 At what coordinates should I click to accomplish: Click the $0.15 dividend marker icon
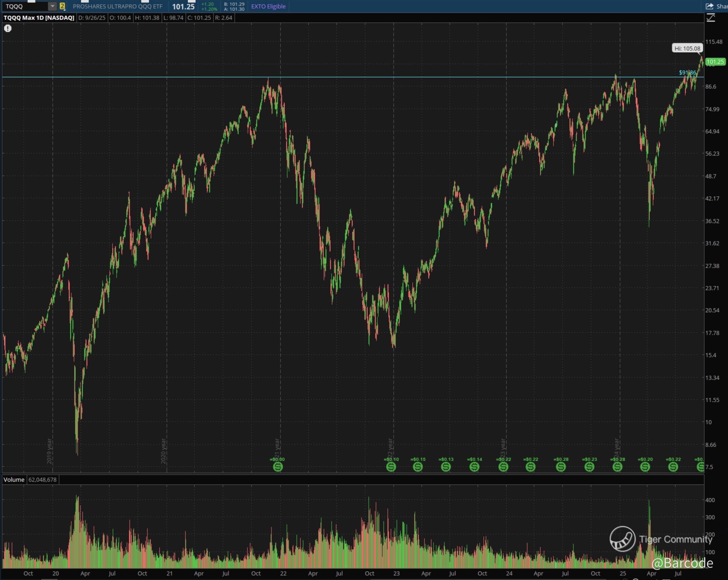point(418,466)
